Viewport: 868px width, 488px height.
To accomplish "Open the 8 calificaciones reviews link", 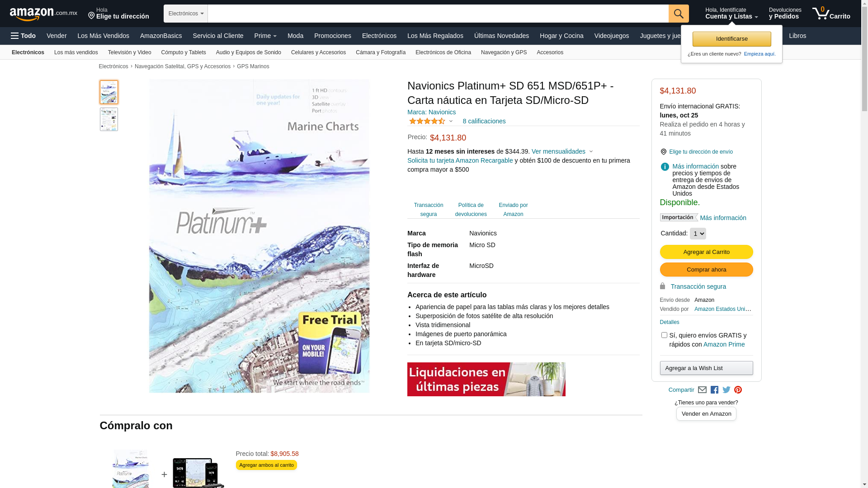I will pyautogui.click(x=484, y=121).
